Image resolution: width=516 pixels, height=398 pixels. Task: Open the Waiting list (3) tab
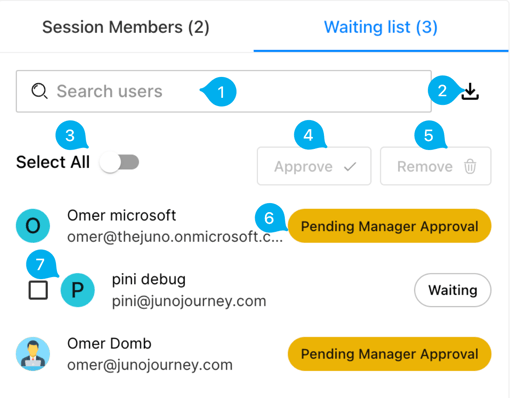[381, 27]
